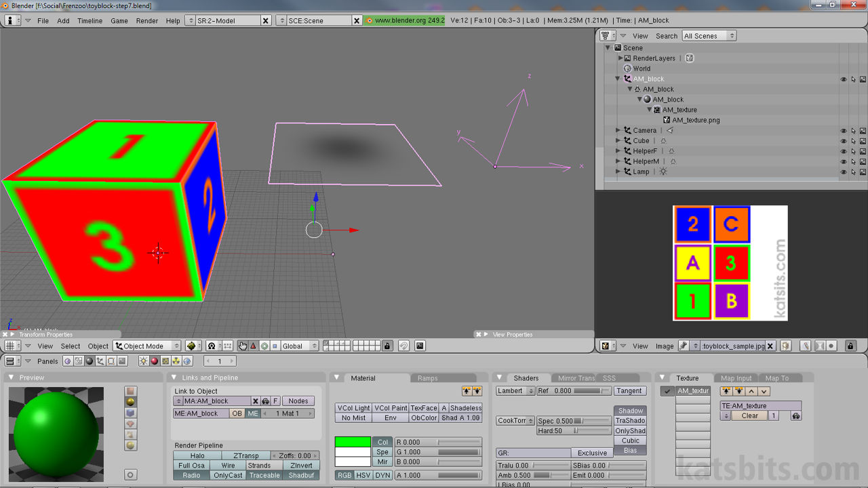Enable the translate manipulator (red triangle icon)
Viewport: 868px width, 488px height.
[254, 346]
